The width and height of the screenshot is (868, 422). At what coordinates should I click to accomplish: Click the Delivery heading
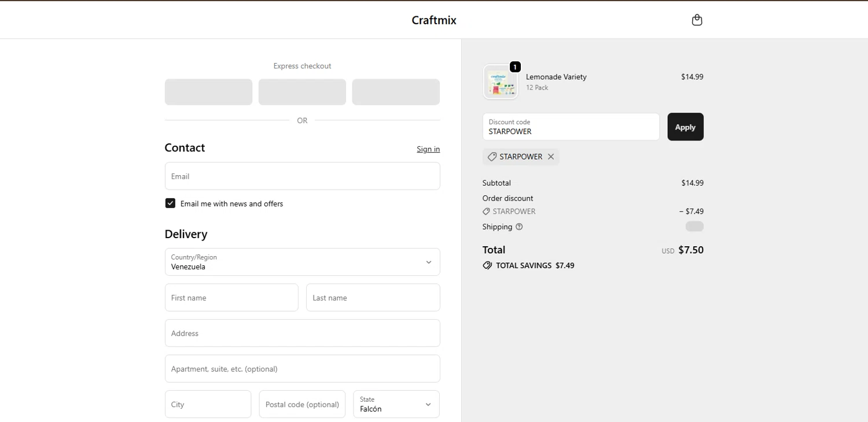coord(186,234)
